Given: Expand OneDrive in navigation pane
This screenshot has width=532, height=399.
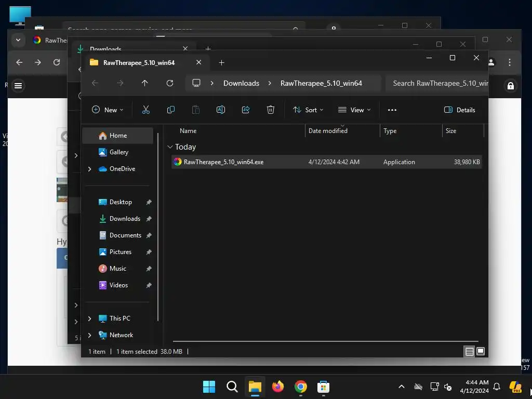Looking at the screenshot, I should [x=89, y=169].
